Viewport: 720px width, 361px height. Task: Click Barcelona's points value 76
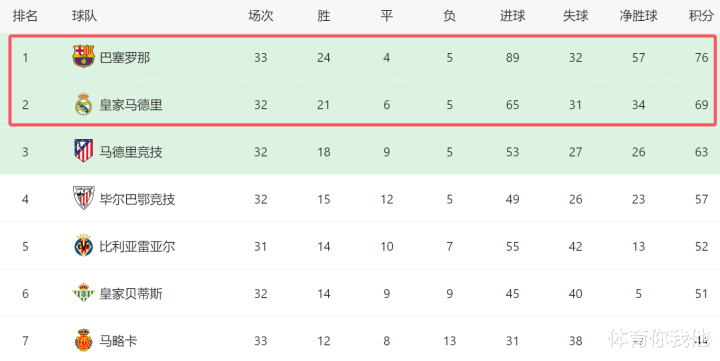point(701,58)
